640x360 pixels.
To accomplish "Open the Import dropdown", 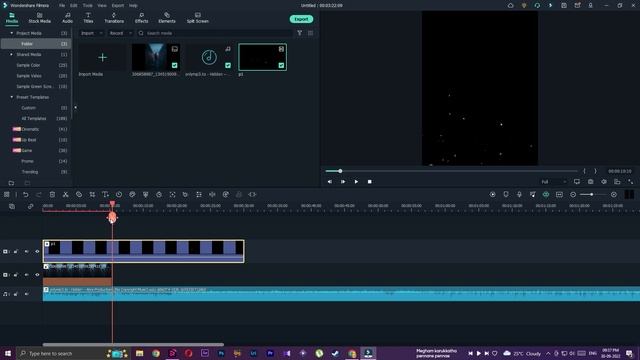I will click(x=91, y=33).
